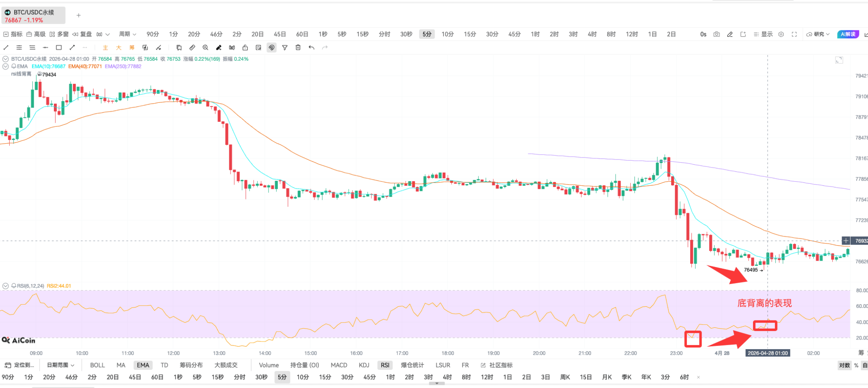Click the AI解读 button
The width and height of the screenshot is (868, 388).
[x=847, y=34]
